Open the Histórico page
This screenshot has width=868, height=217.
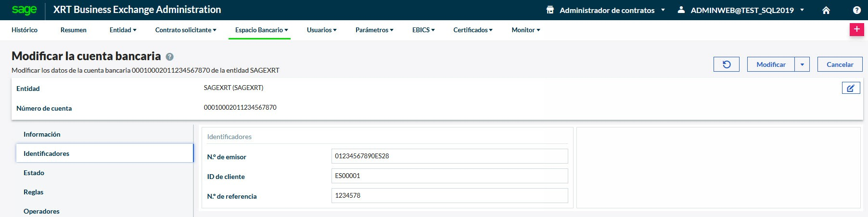coord(25,30)
